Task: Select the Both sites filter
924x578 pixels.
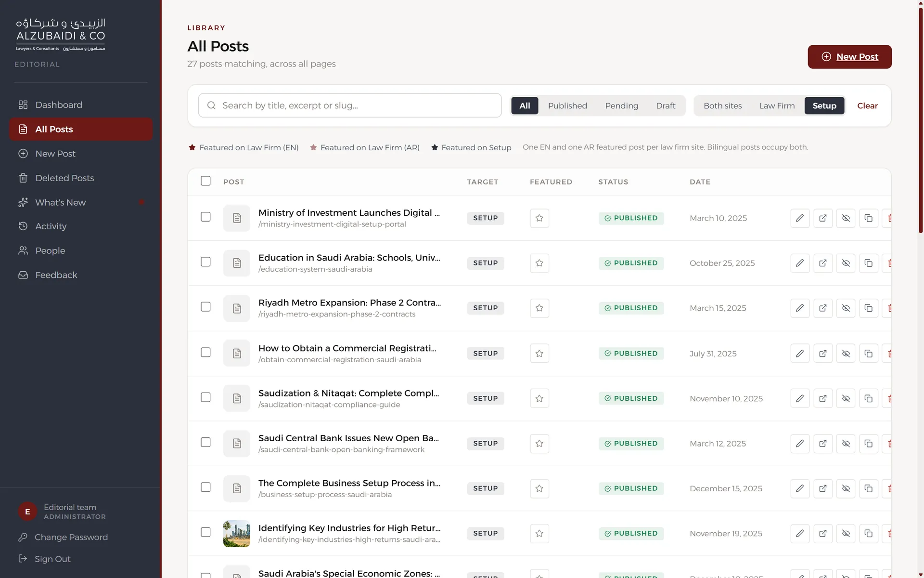Action: (x=722, y=105)
